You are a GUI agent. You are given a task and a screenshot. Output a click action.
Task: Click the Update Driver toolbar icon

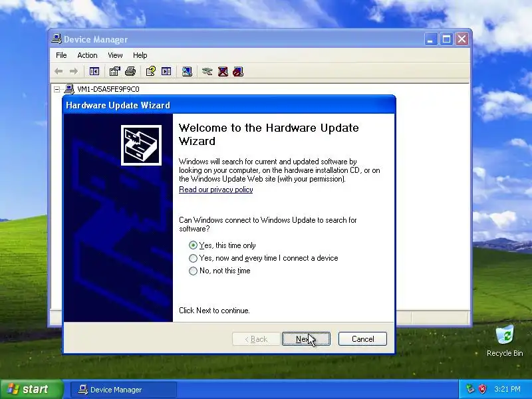coord(207,72)
